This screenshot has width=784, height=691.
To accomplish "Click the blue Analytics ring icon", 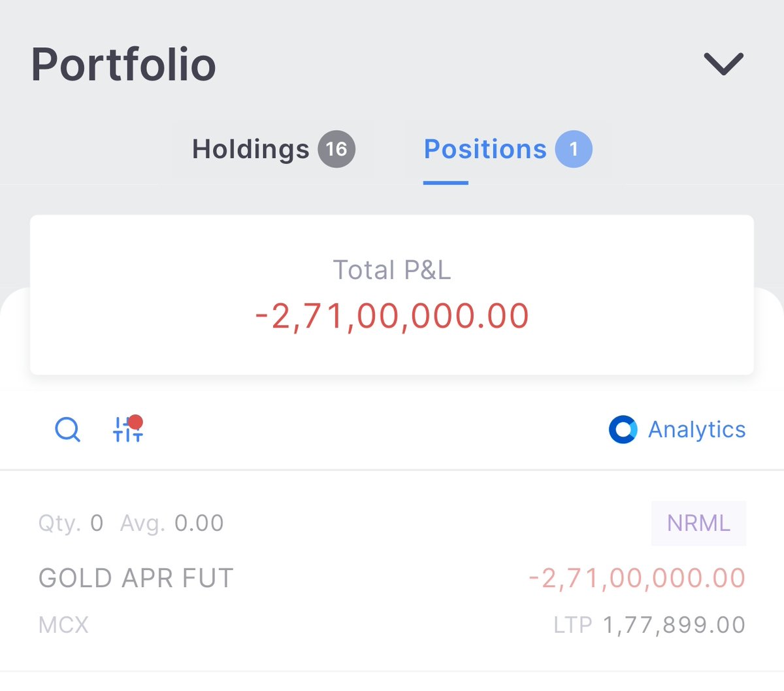I will [x=623, y=430].
